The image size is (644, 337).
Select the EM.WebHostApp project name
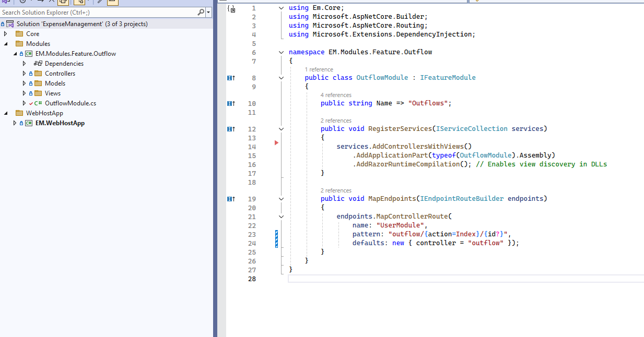60,123
